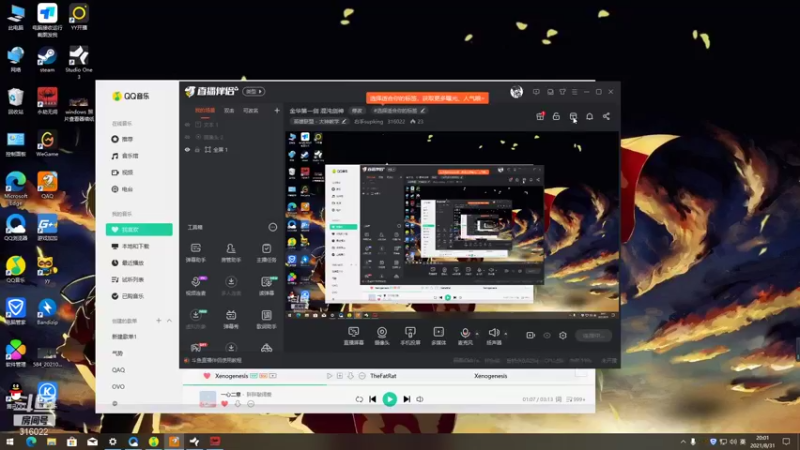Mute the 麦克风 microphone
This screenshot has width=800, height=450.
click(x=465, y=336)
